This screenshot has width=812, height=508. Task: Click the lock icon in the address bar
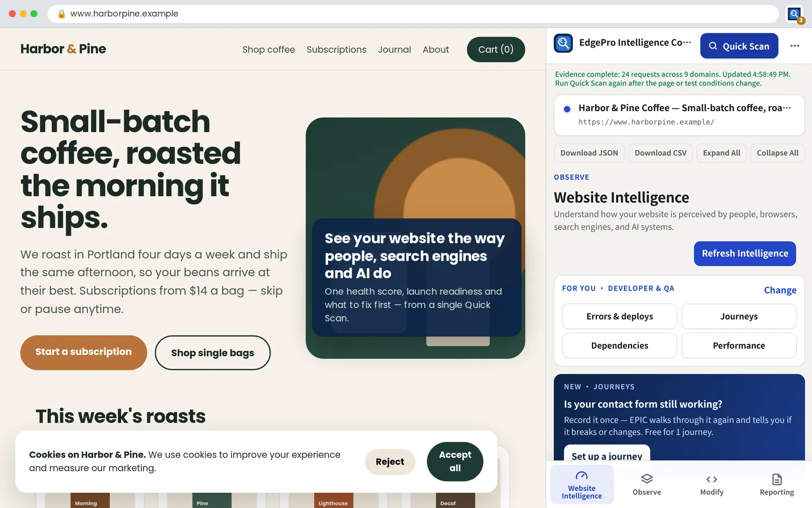(x=61, y=14)
